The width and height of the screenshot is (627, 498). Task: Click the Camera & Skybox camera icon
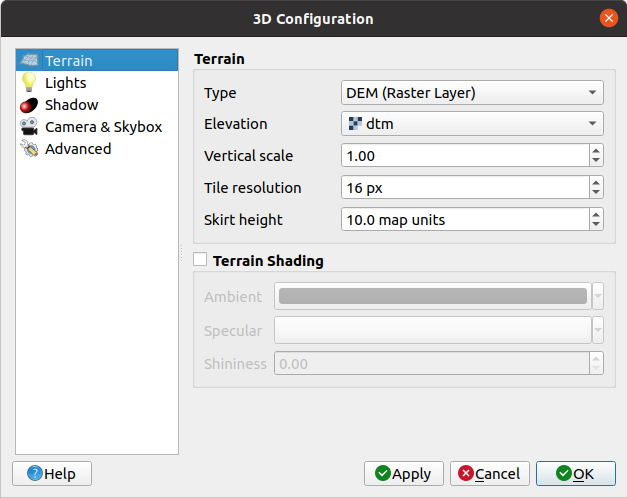pyautogui.click(x=29, y=127)
